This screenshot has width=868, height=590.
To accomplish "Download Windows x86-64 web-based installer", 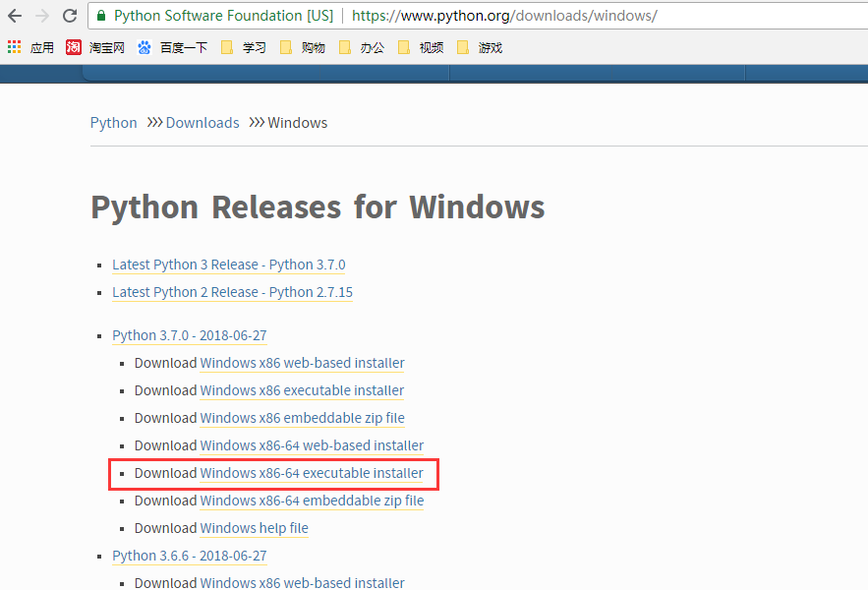I will [312, 445].
